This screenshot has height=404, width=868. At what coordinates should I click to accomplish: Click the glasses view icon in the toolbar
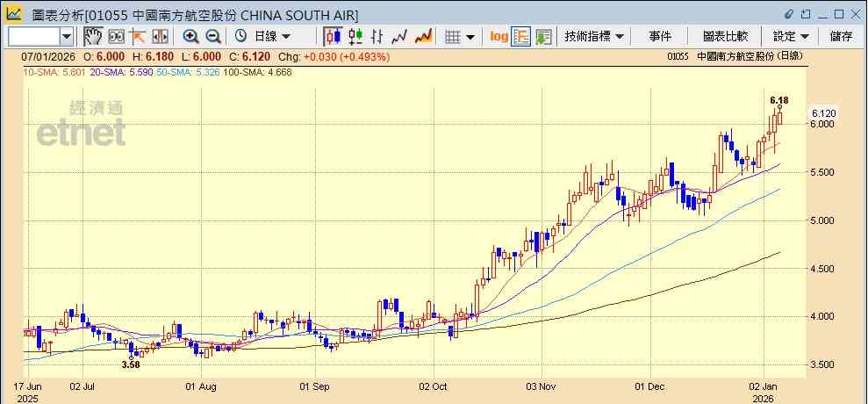pyautogui.click(x=116, y=37)
